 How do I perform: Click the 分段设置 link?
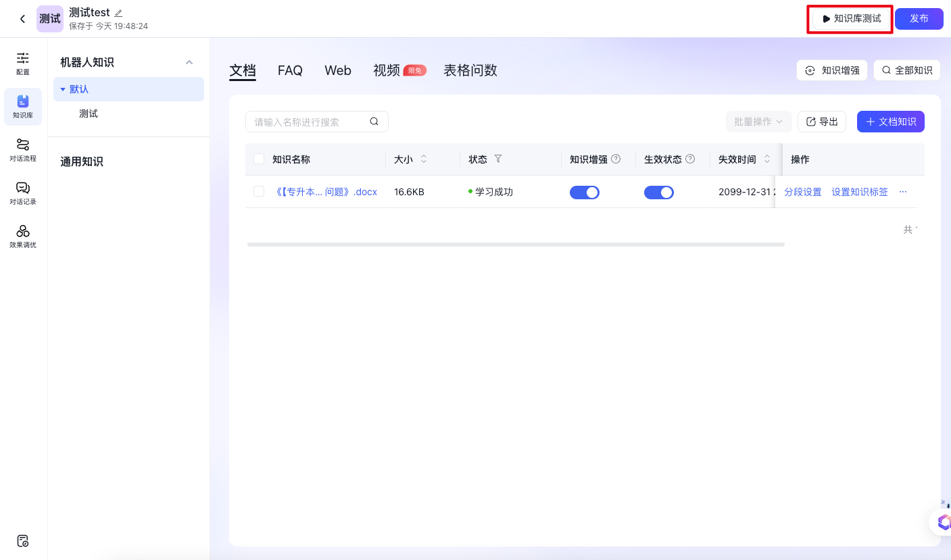click(x=803, y=192)
